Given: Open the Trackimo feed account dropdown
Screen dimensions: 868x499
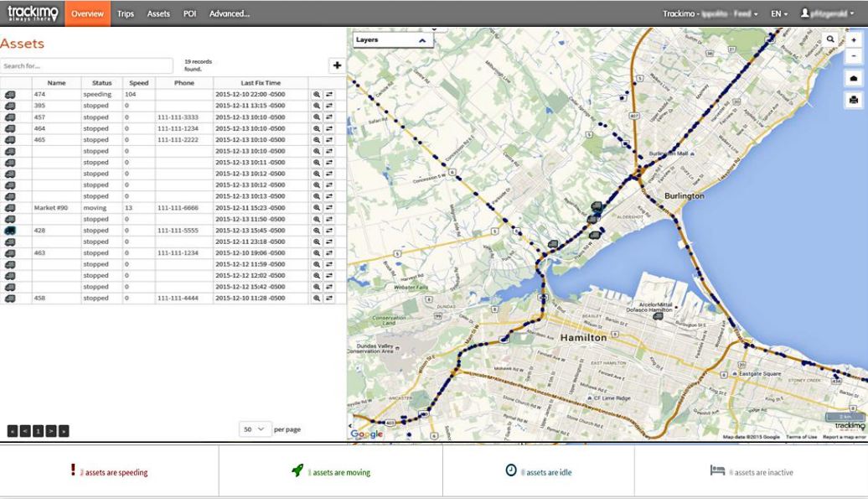Looking at the screenshot, I should tap(710, 13).
